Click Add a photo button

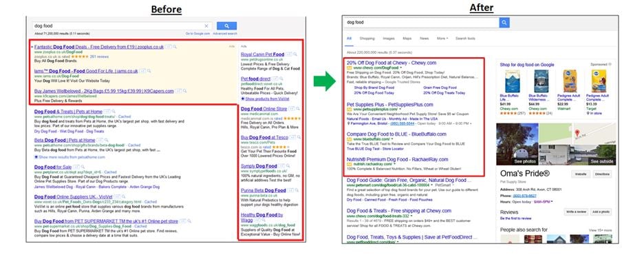pos(601,212)
